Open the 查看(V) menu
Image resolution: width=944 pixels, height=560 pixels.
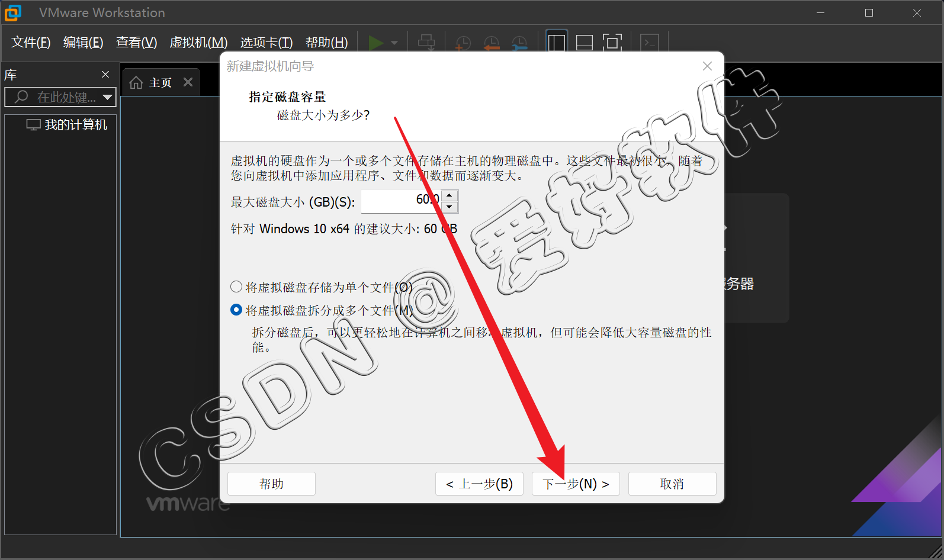coord(136,43)
